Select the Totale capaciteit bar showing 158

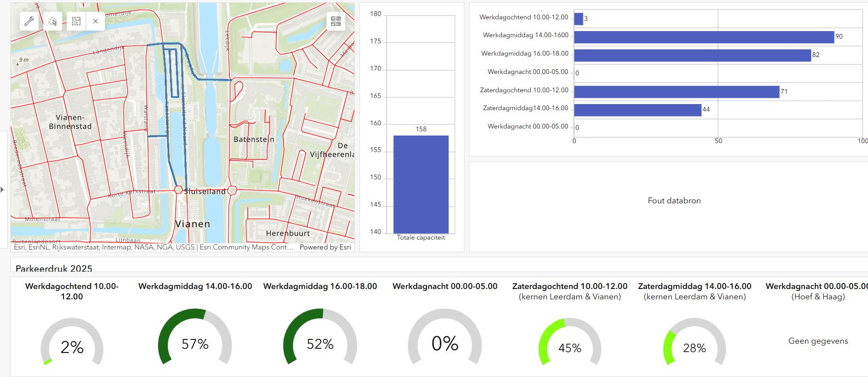coord(421,184)
